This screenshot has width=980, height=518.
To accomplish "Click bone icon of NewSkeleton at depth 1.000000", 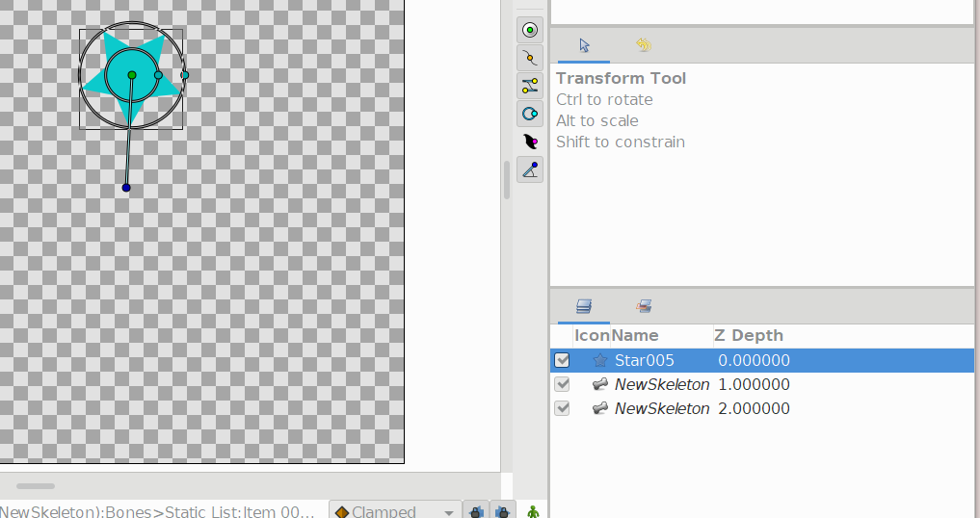I will tap(600, 384).
